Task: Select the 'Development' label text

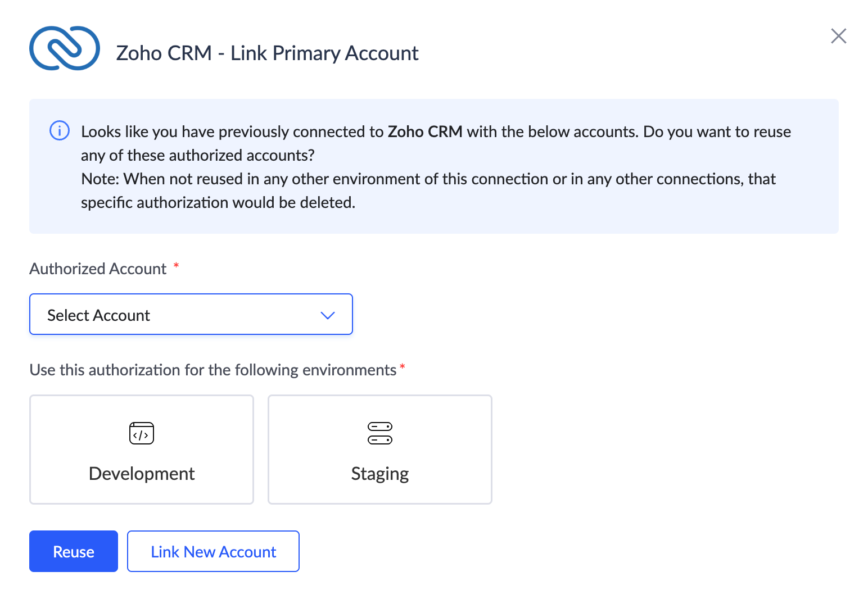Action: tap(142, 474)
